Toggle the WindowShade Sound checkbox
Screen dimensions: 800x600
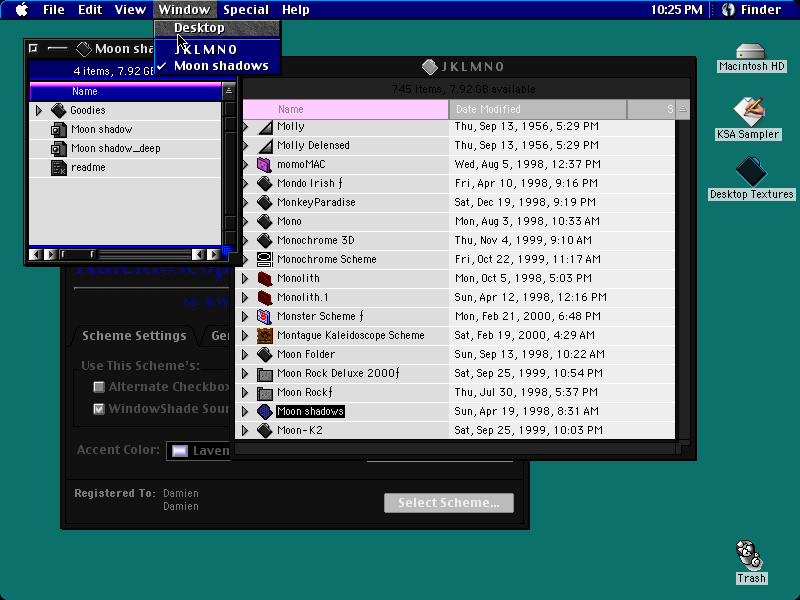(x=99, y=409)
